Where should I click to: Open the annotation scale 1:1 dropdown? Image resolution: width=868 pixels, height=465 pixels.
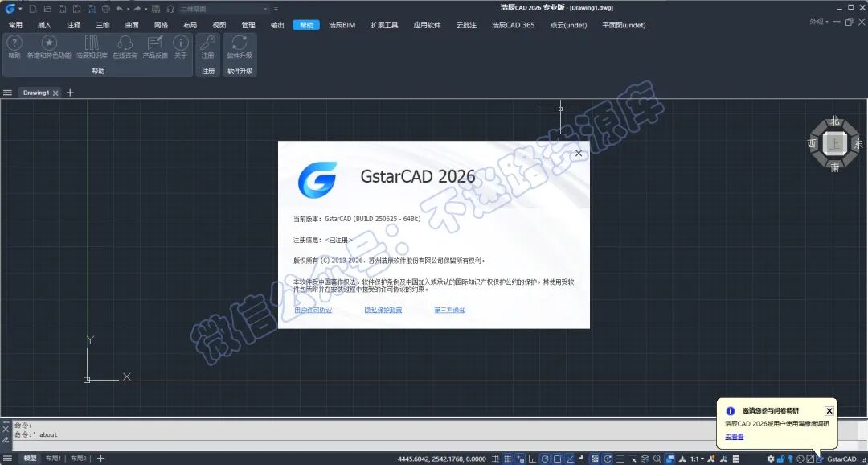click(x=697, y=459)
